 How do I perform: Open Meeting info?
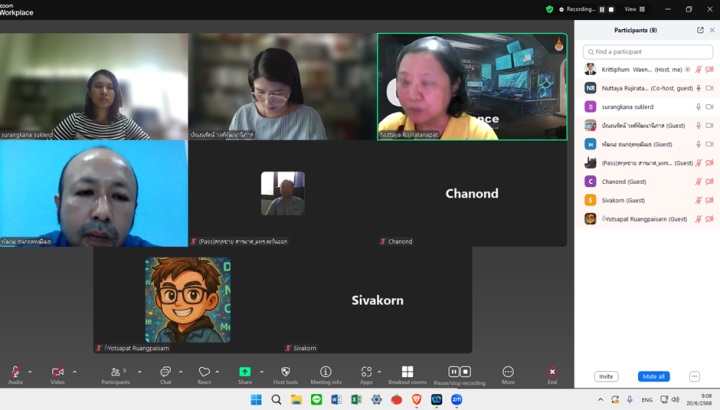pyautogui.click(x=325, y=372)
